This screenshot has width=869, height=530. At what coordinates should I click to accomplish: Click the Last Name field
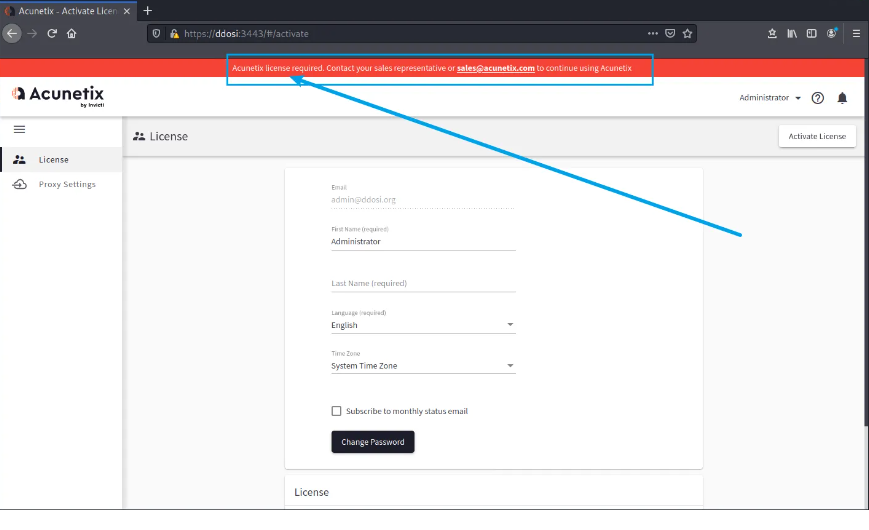click(423, 283)
